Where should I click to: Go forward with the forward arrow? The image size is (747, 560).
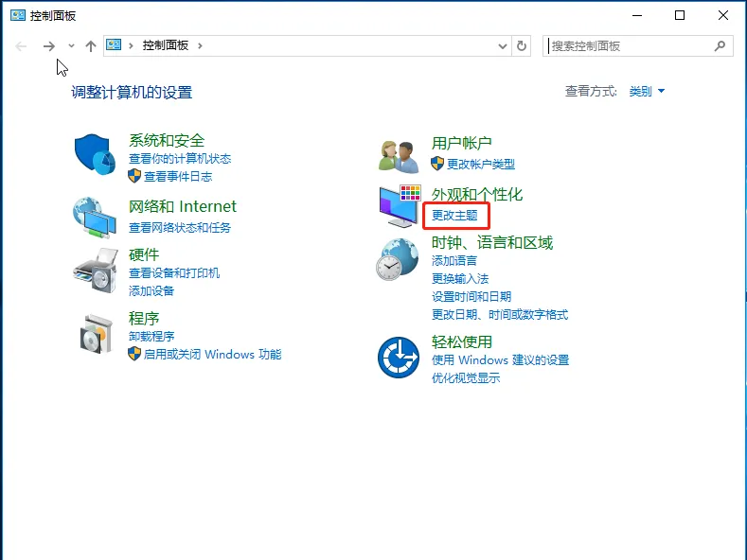coord(48,46)
